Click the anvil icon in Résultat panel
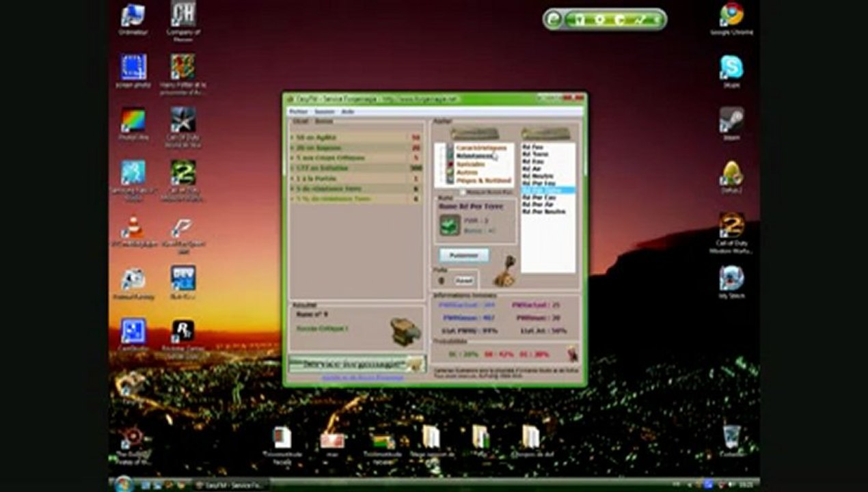This screenshot has height=492, width=868. (405, 331)
